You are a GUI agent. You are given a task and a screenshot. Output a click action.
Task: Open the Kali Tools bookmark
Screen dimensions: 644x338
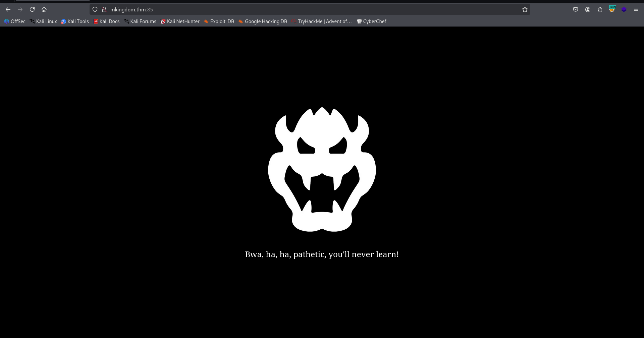pos(75,21)
